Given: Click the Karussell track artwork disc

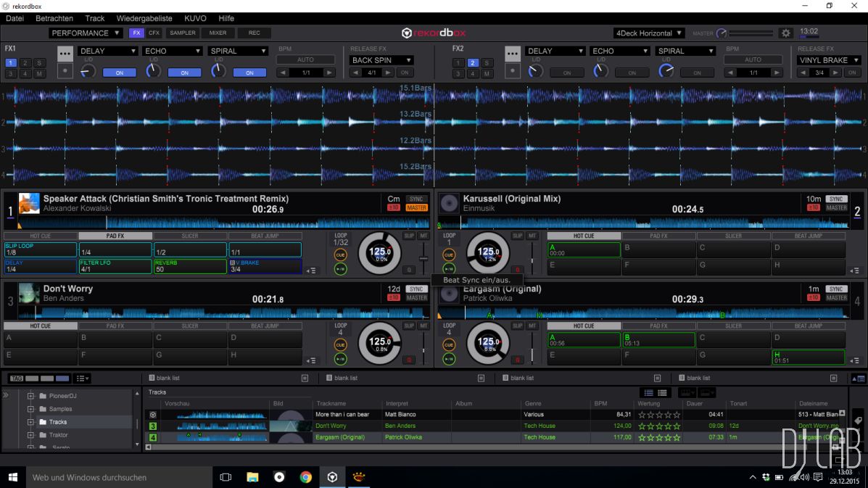Looking at the screenshot, I should [449, 203].
